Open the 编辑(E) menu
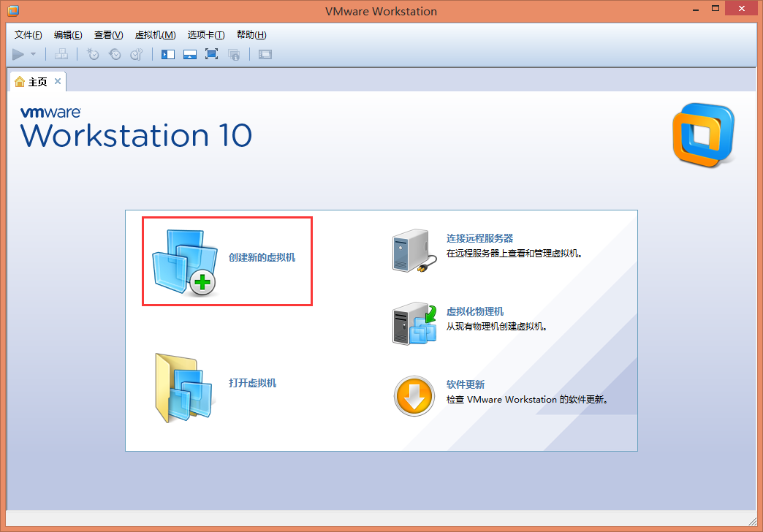Screen dimensions: 763x532 (x=68, y=35)
